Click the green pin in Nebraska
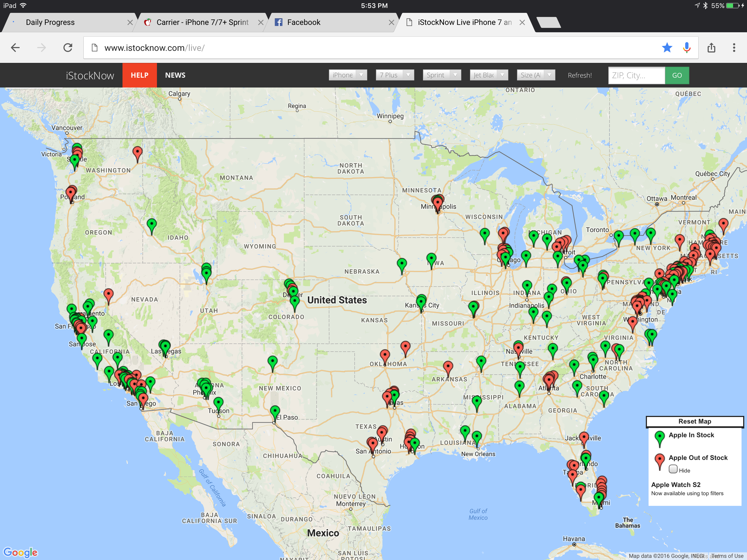 (402, 266)
